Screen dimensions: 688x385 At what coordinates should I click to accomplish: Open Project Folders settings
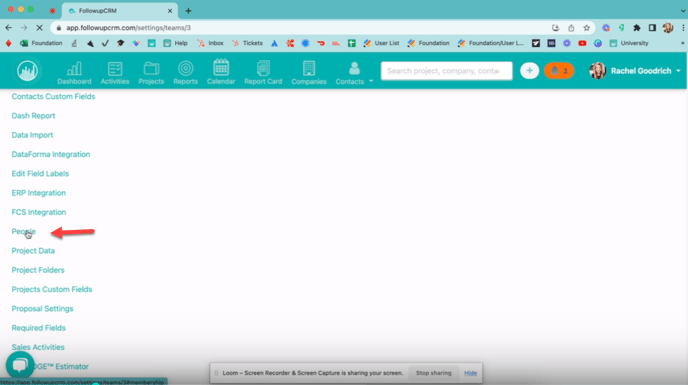point(38,270)
